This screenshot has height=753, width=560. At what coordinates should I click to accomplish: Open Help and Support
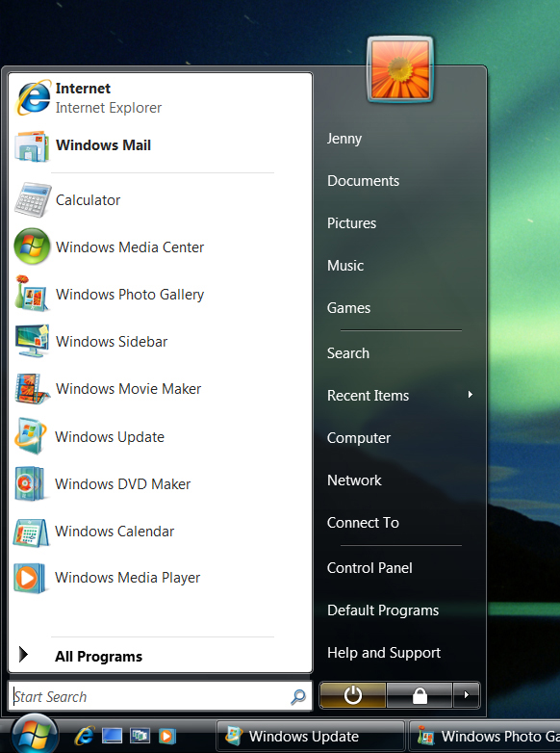point(384,652)
